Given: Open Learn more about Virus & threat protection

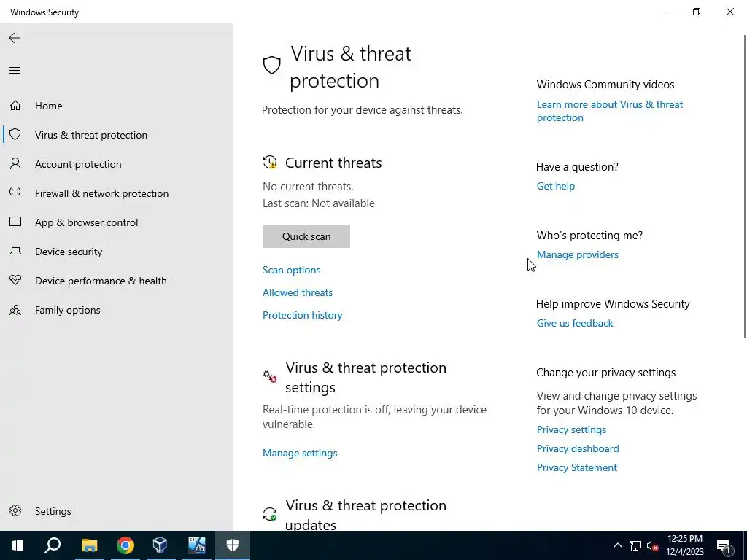Looking at the screenshot, I should point(610,111).
